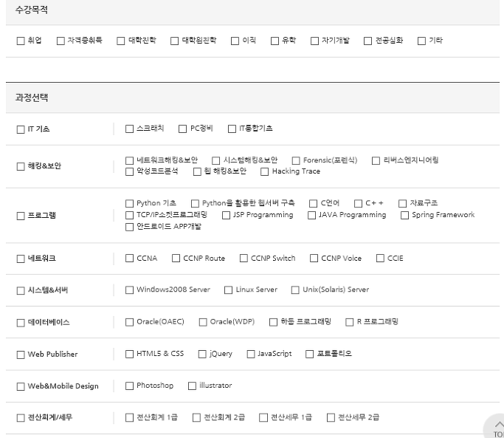Tick the 악성코드분석 checkbox
The width and height of the screenshot is (504, 438).
[130, 171]
